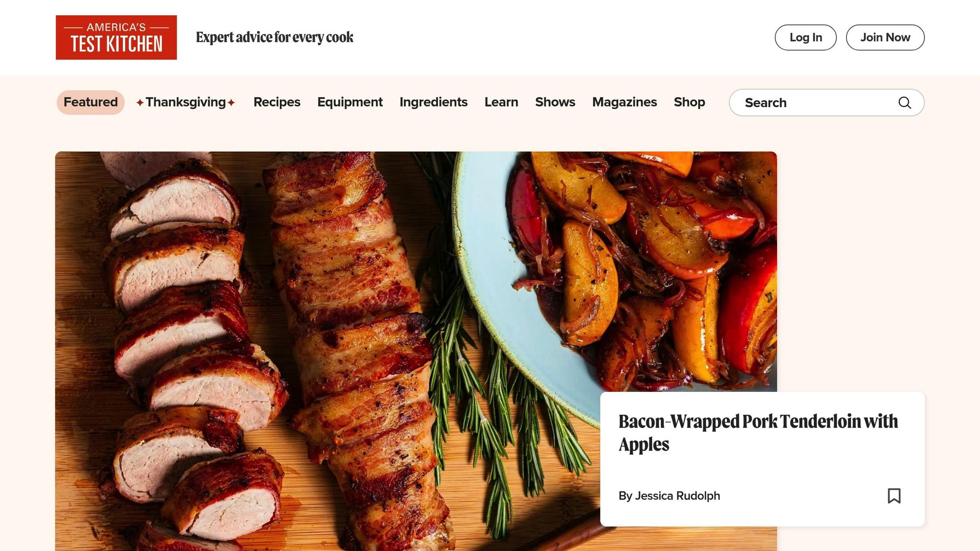Click the America's Test Kitchen logo
Viewport: 980px width, 551px height.
point(116,37)
